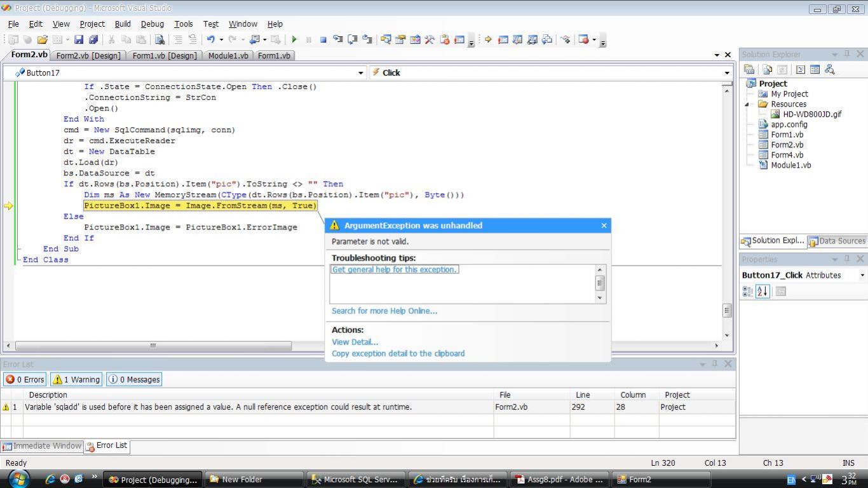Click 'Search for more Help Online...' link
Screen dimensions: 868x488
384,311
